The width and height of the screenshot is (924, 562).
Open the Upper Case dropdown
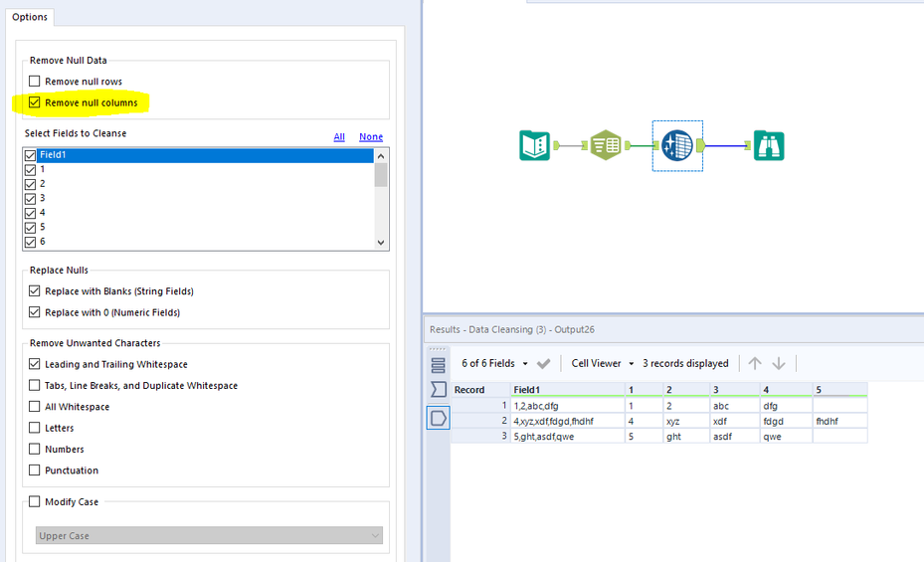[x=209, y=535]
